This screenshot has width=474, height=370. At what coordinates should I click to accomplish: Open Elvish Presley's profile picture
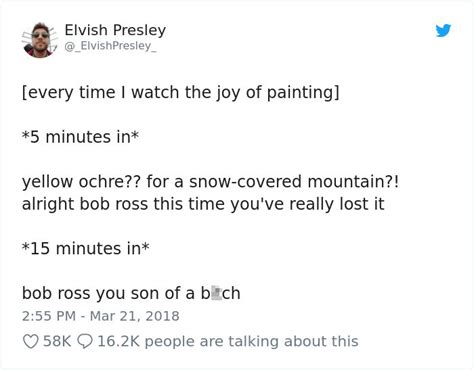(40, 40)
